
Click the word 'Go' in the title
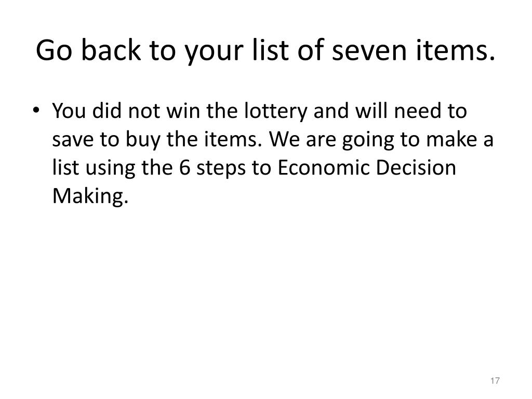pos(54,51)
